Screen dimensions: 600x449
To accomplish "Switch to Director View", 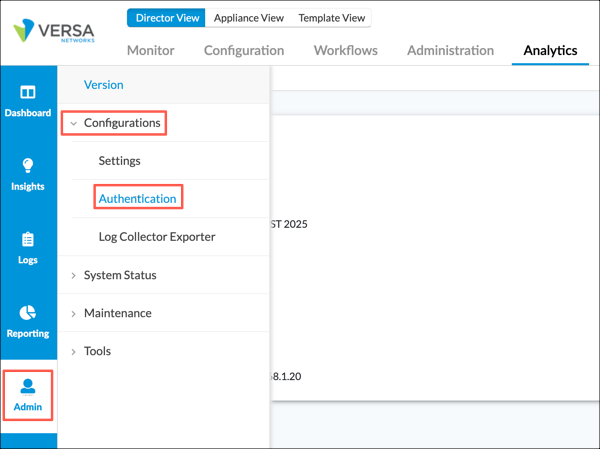I will pos(166,18).
